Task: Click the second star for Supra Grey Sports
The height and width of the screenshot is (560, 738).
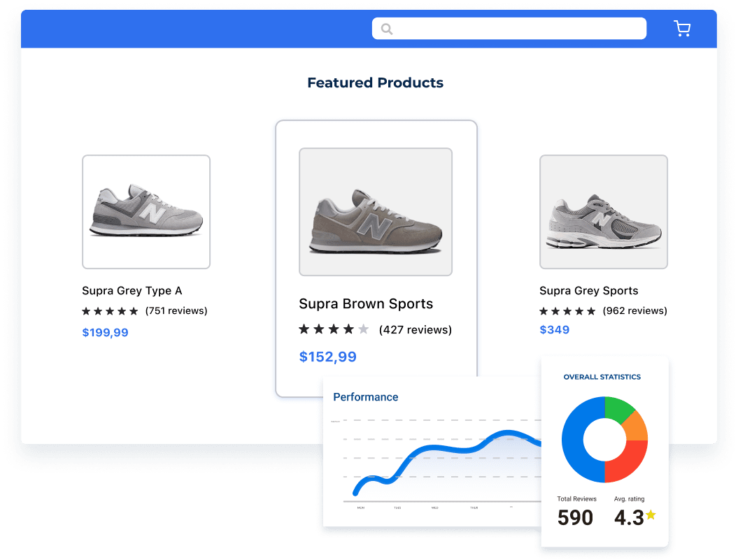Action: coord(555,311)
